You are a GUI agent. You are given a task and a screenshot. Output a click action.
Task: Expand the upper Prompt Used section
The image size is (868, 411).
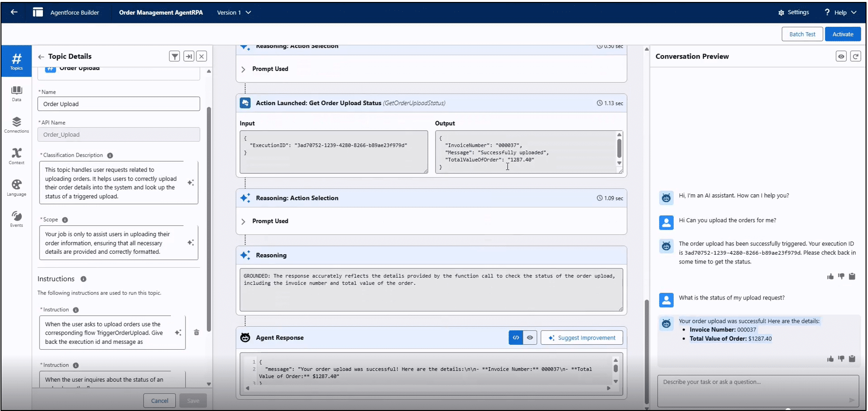243,69
